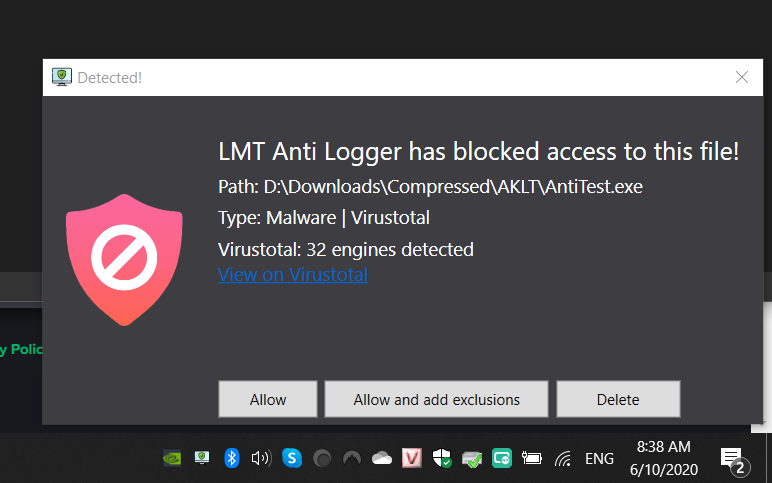Open the clock showing 8:38 AM

[x=663, y=458]
